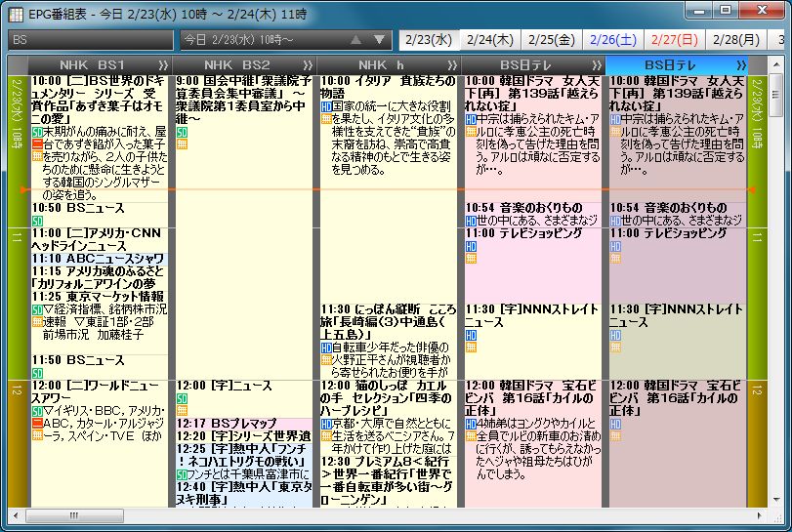Click the red bilingual icon in the あずき菓子はオモニの愛 program
Screen dimensions: 792x532
pyautogui.click(x=37, y=144)
